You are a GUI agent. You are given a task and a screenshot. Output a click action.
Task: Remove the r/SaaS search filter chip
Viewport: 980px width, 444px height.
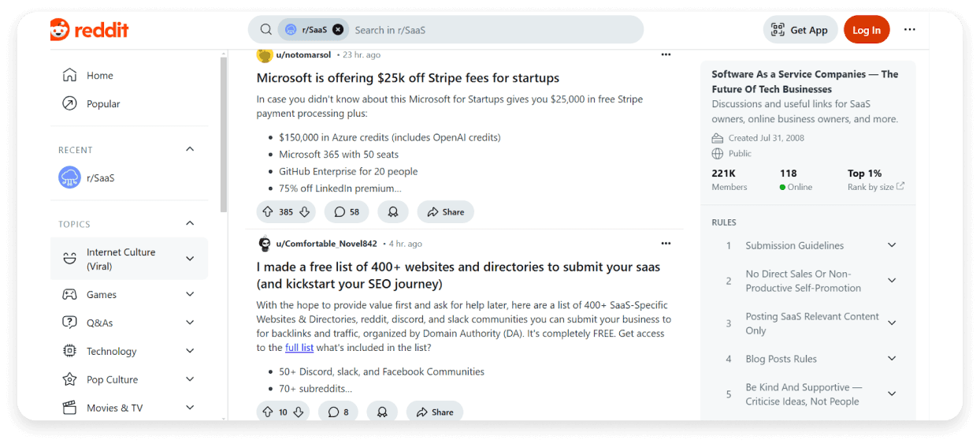(x=338, y=30)
